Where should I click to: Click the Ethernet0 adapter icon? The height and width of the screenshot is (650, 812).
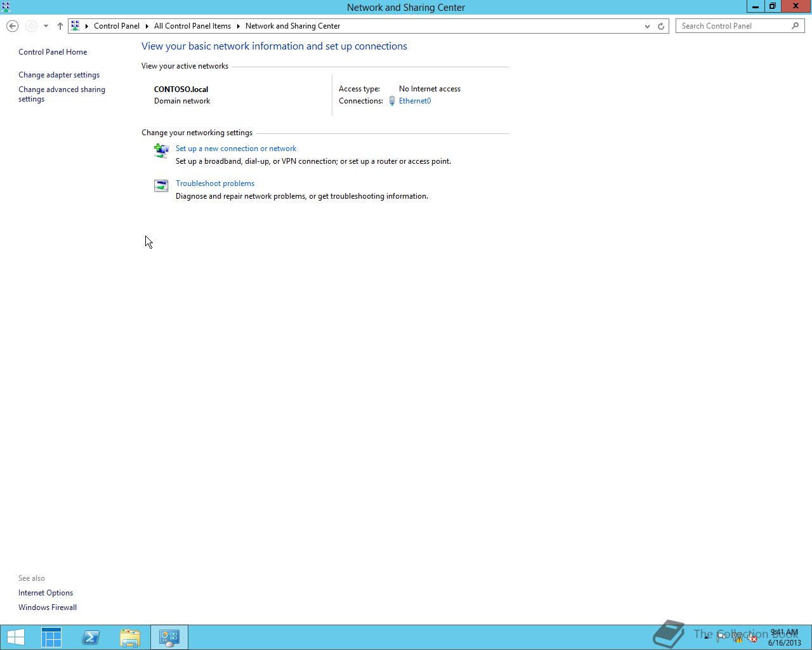[392, 101]
